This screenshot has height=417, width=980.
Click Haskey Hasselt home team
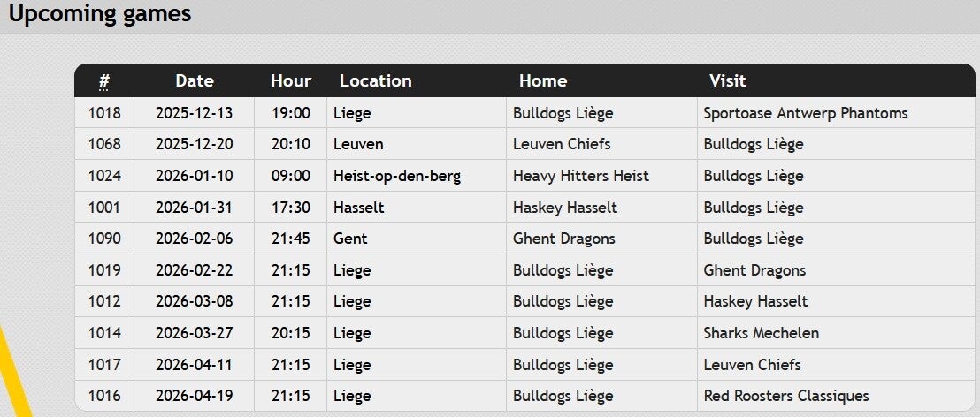point(564,208)
